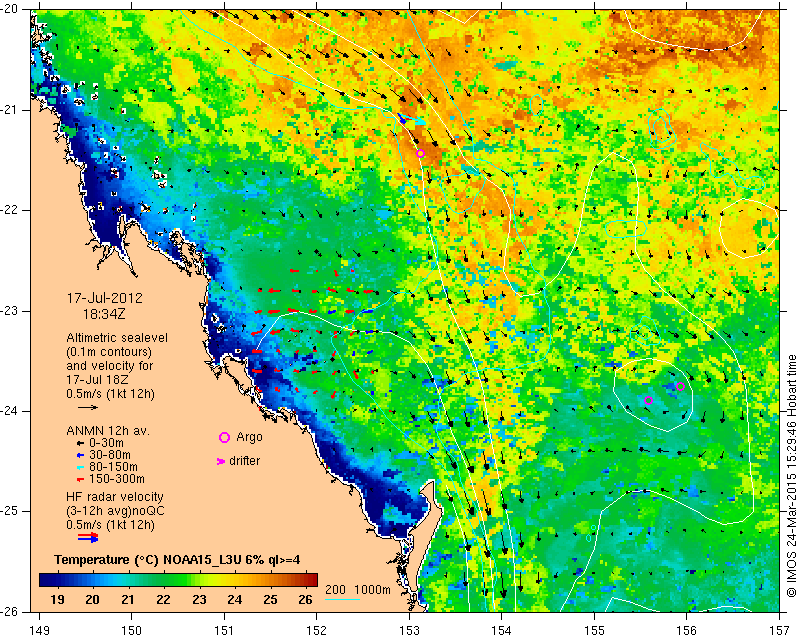Click the black 0-30m ANMN arrow symbol
Viewport: 800px width, 640px height.
click(80, 443)
